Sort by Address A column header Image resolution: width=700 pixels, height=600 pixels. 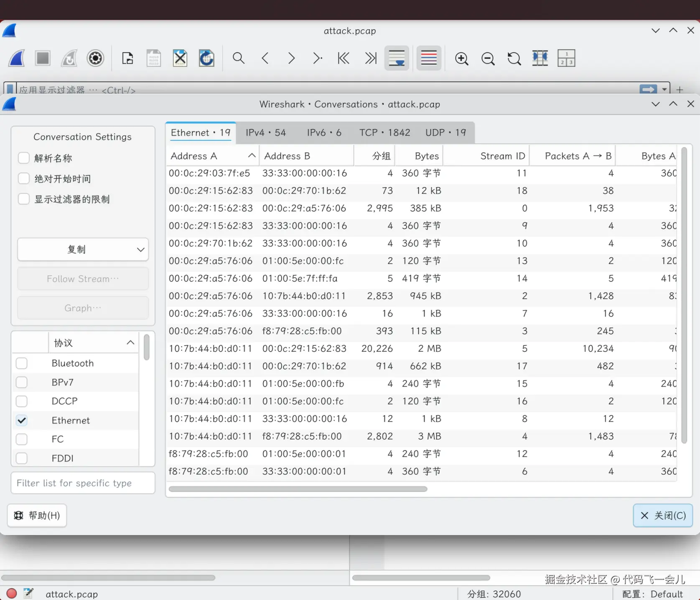(213, 156)
